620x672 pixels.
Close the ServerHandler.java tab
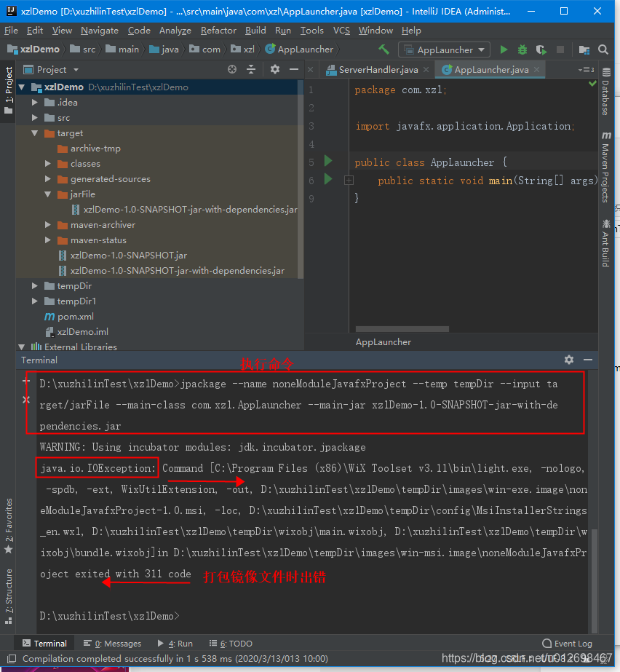tap(426, 69)
